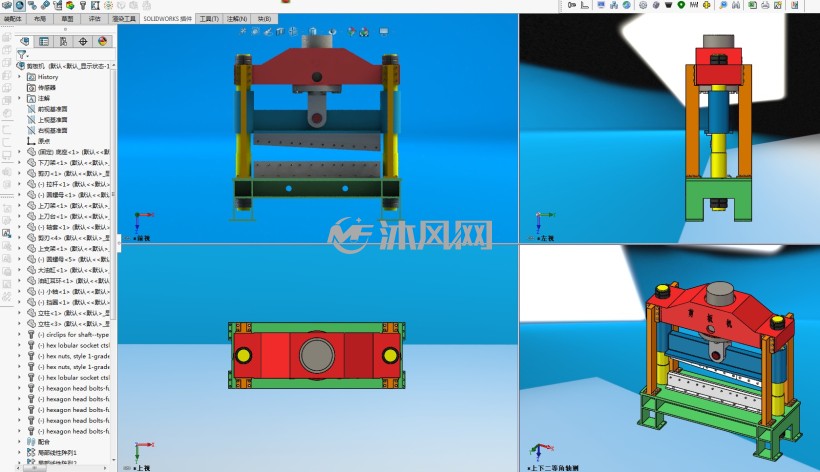The image size is (820, 472).
Task: Open the DimXpertManager crosshair tab
Action: pos(83,41)
